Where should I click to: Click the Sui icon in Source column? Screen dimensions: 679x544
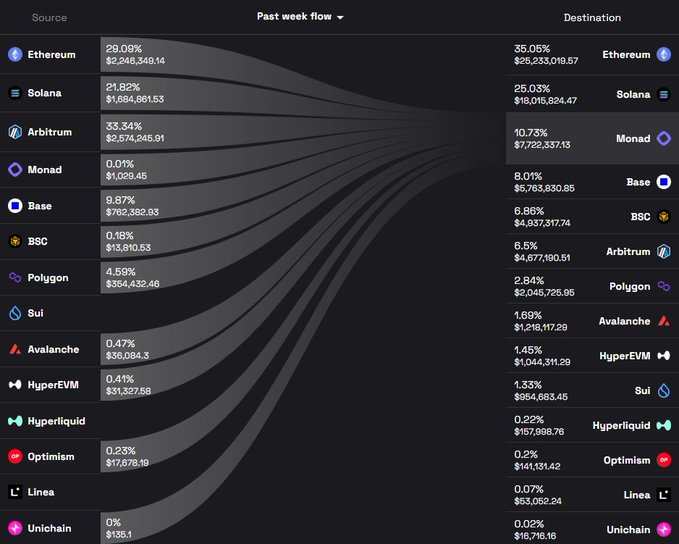pos(15,313)
